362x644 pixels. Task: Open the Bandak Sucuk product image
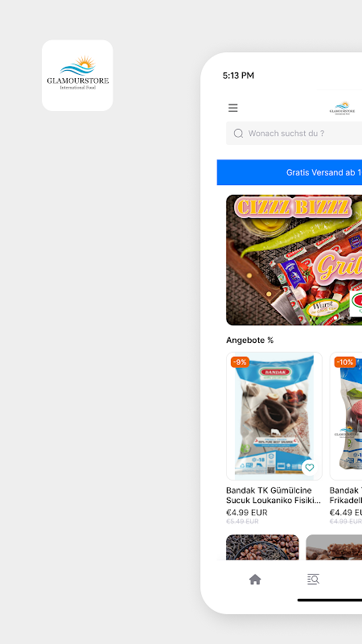click(274, 416)
